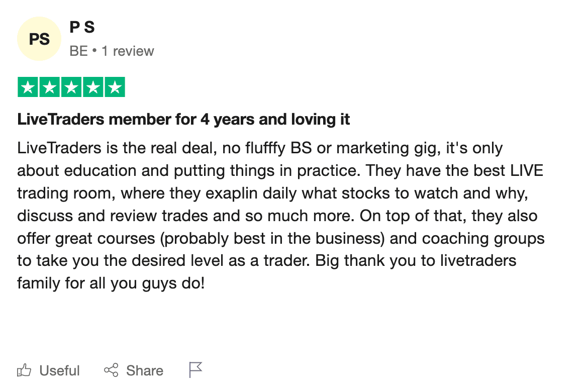Open reviewer profile name P S

(82, 28)
